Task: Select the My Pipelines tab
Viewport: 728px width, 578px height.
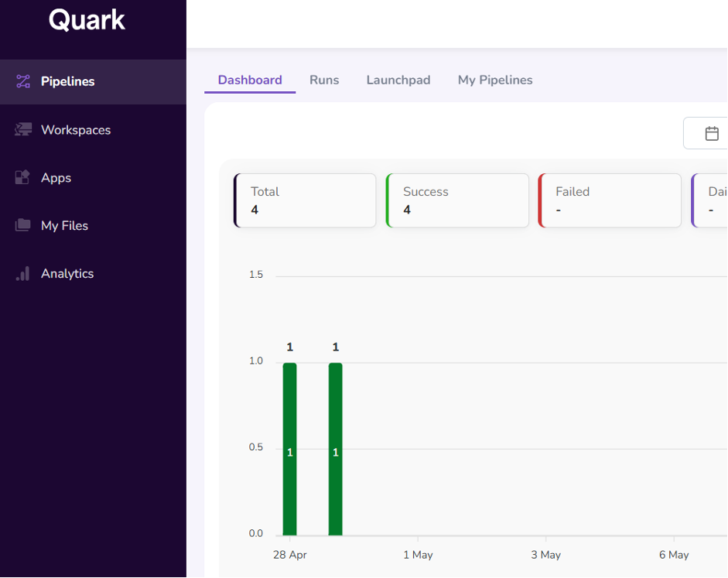Action: click(x=495, y=80)
